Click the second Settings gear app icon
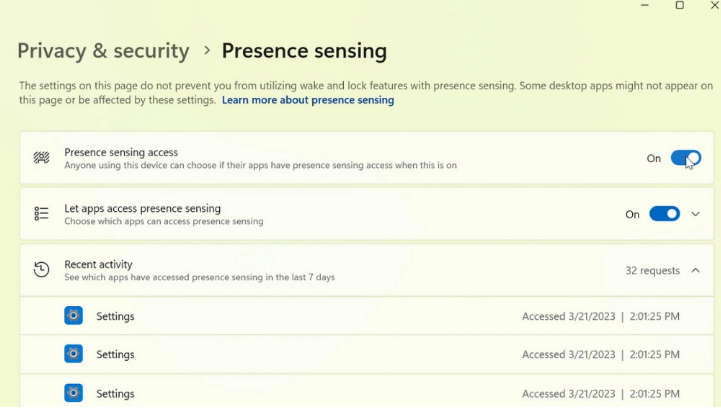The height and width of the screenshot is (413, 721). (73, 354)
